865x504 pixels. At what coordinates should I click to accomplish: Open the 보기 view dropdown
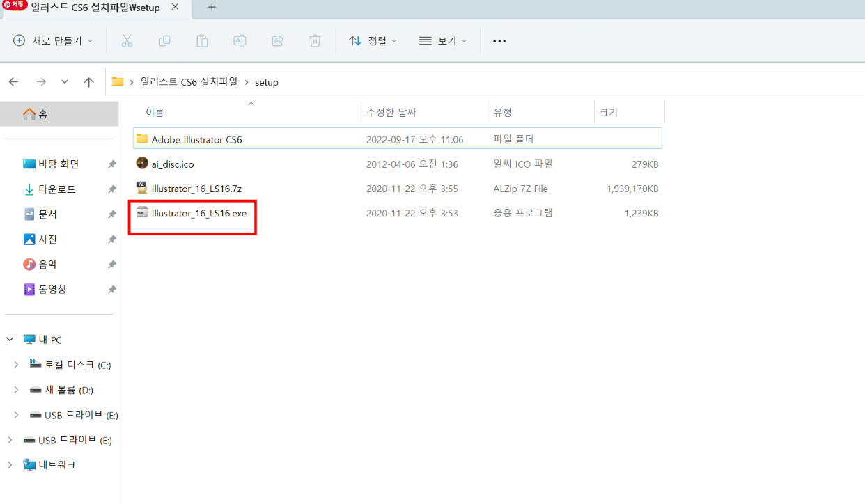[443, 41]
